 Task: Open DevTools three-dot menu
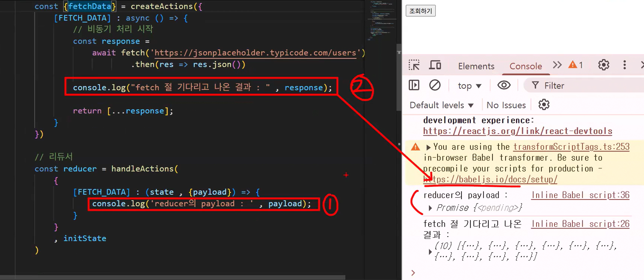coord(624,65)
